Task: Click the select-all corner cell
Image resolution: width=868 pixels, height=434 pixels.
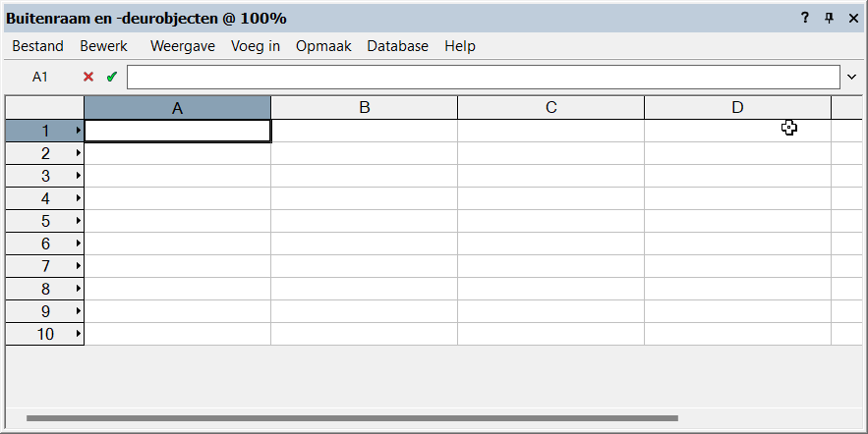Action: point(44,107)
